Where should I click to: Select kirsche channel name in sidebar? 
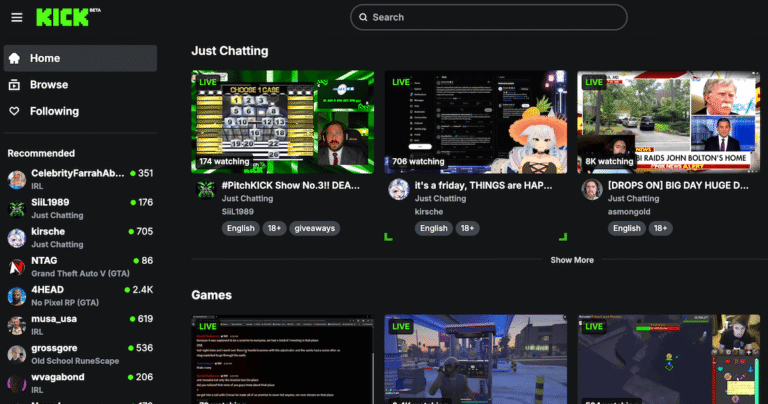(x=48, y=231)
